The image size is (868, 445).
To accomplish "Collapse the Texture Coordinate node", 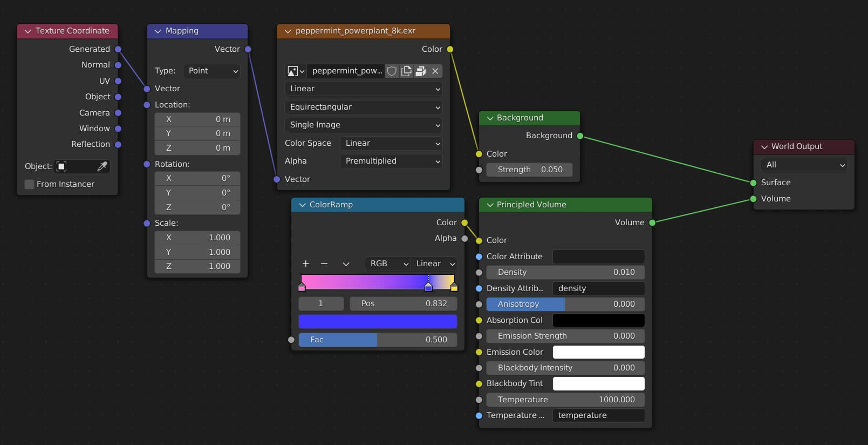I will (x=28, y=31).
